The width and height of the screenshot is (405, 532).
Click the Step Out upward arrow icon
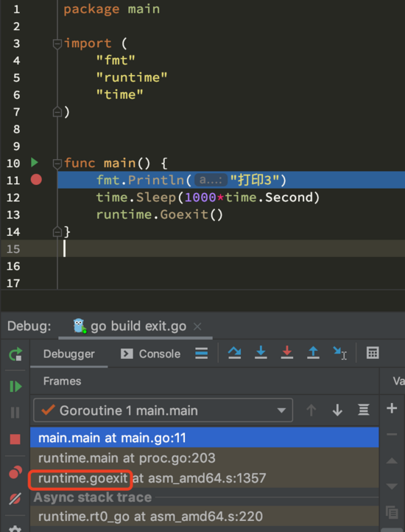[313, 353]
